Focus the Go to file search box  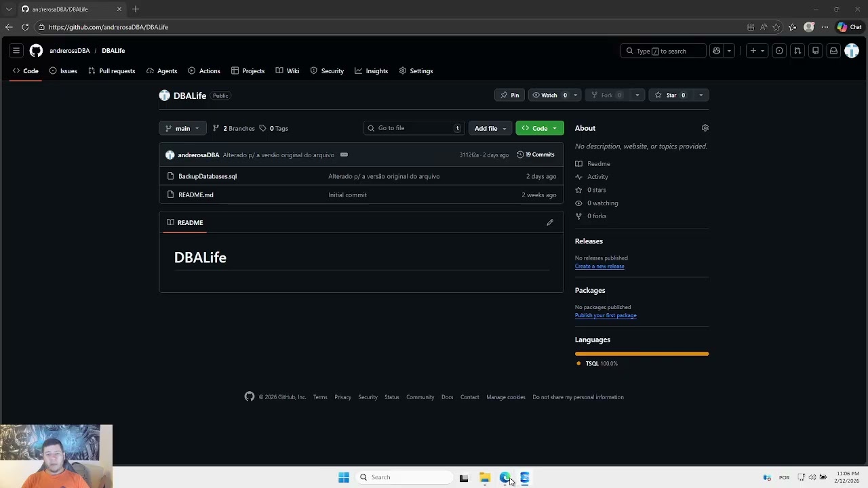coord(414,128)
